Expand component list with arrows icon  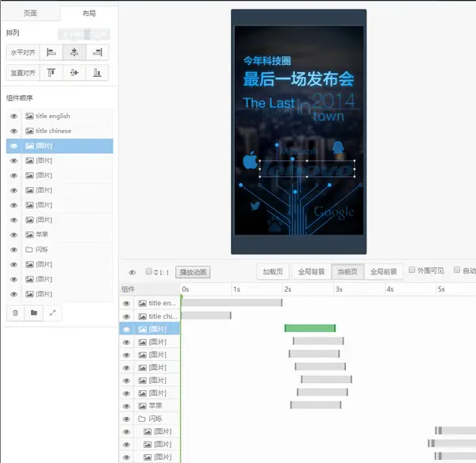(x=52, y=313)
